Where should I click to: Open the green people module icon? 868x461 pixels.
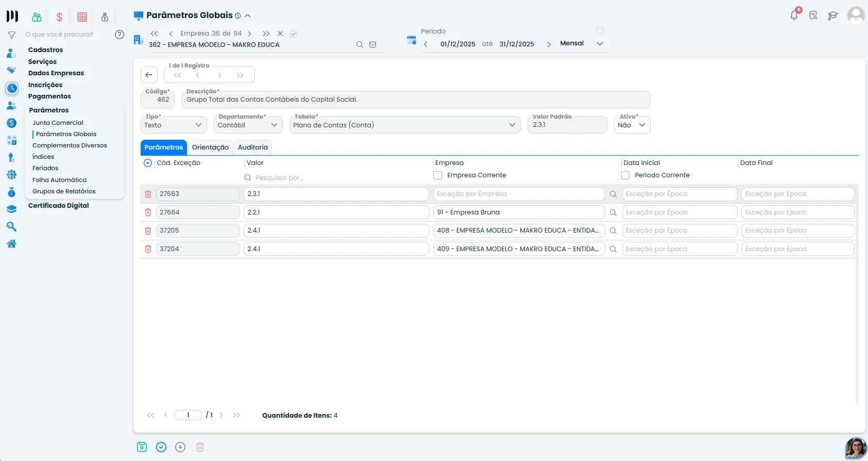coord(37,17)
